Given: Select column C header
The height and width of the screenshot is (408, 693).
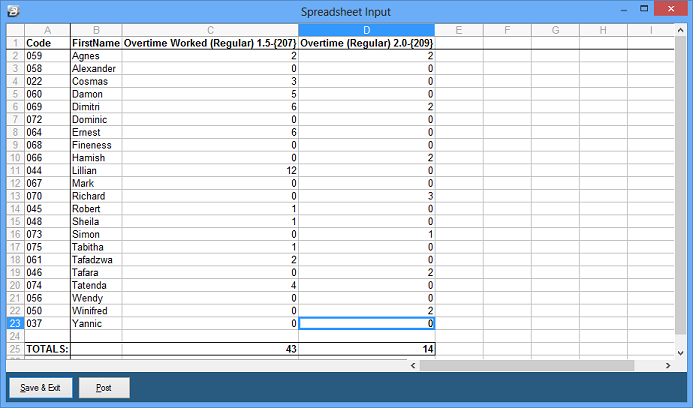Looking at the screenshot, I should (x=210, y=30).
